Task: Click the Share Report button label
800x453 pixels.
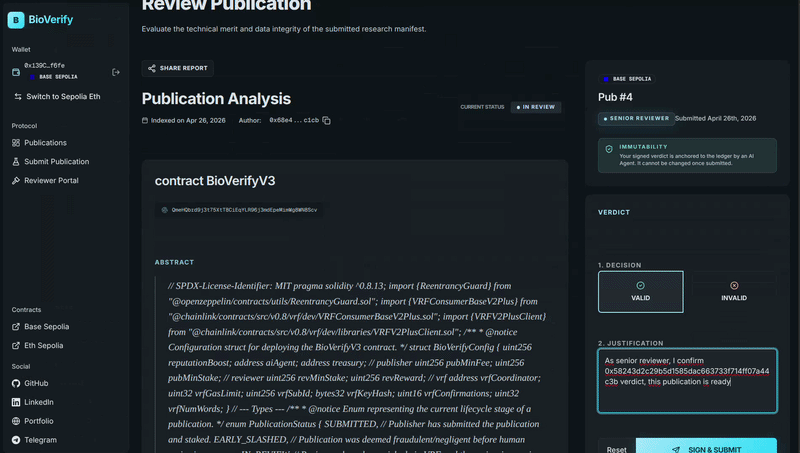Action: pos(184,68)
